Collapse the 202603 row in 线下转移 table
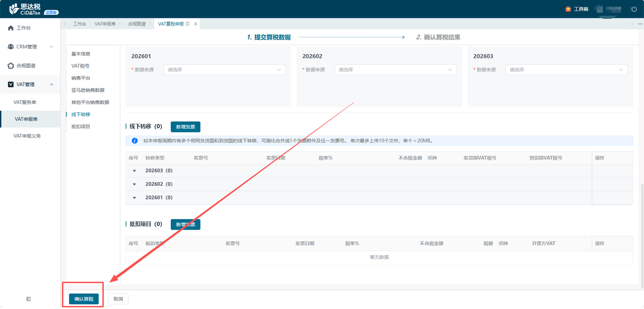Viewport: 644px width, 309px height. 134,171
